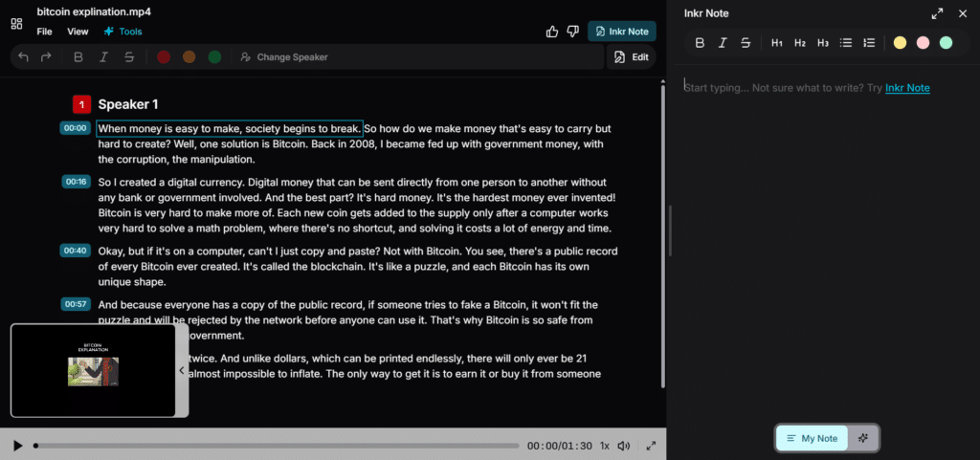
Task: Click the undo arrow in transcript toolbar
Action: click(24, 57)
